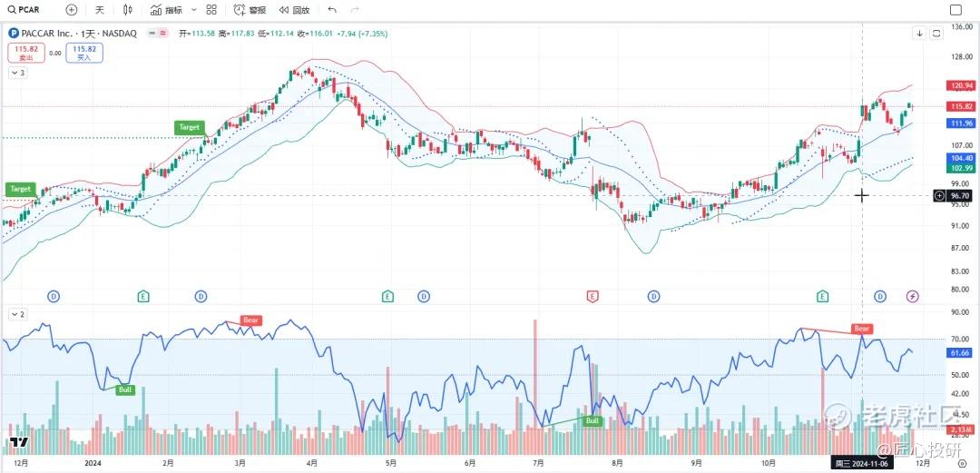Redo chart action arrow

pos(355,9)
